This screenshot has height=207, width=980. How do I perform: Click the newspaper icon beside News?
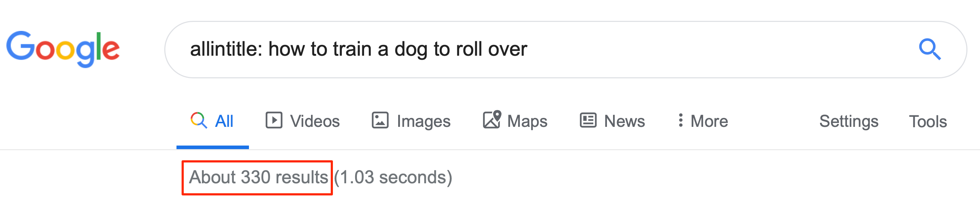pos(588,120)
